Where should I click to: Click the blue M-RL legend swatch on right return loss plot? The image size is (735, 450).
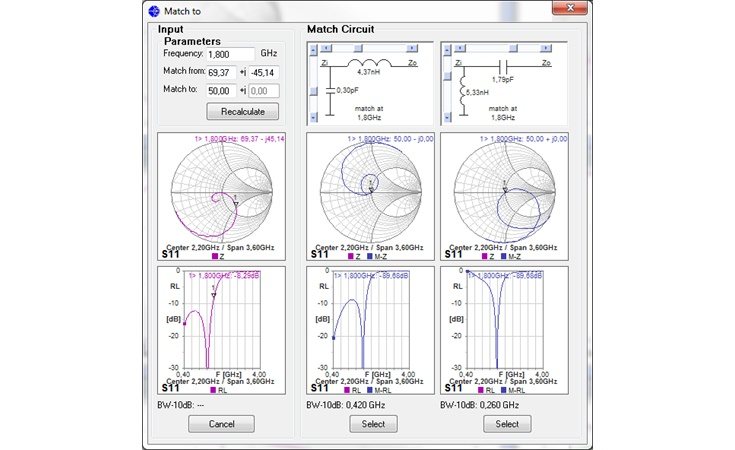coord(504,390)
